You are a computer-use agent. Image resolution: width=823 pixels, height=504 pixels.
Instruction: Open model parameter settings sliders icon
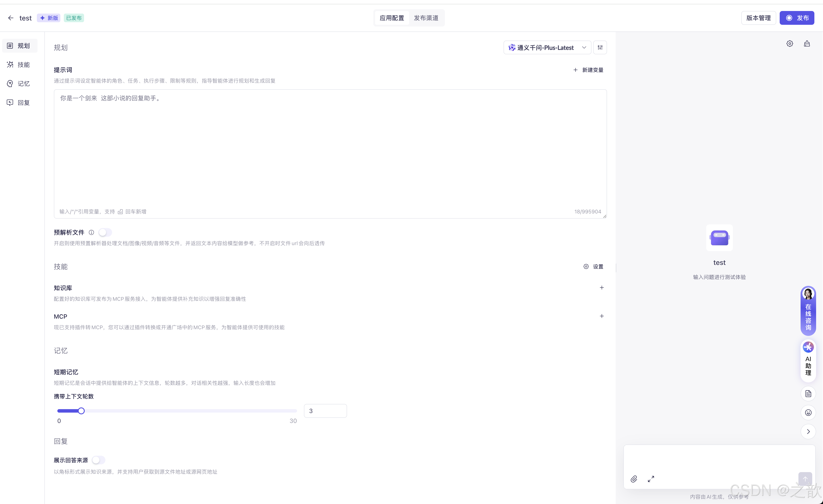(x=600, y=47)
